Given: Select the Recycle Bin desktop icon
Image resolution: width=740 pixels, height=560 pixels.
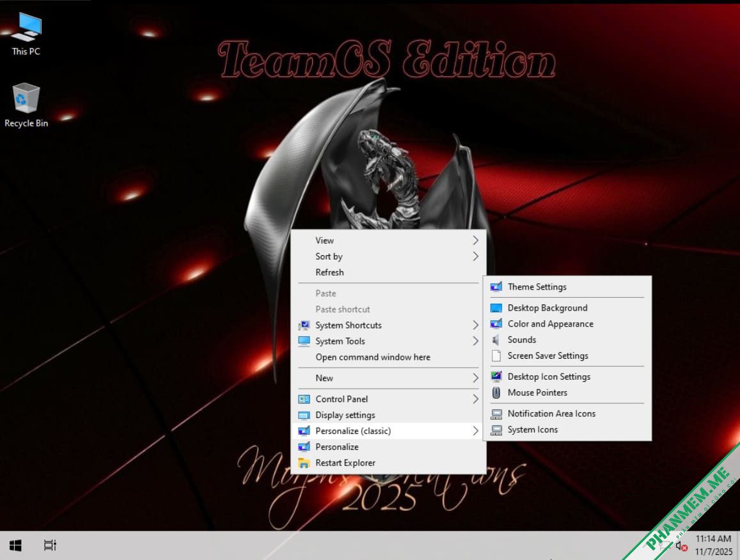Looking at the screenshot, I should pos(26,105).
